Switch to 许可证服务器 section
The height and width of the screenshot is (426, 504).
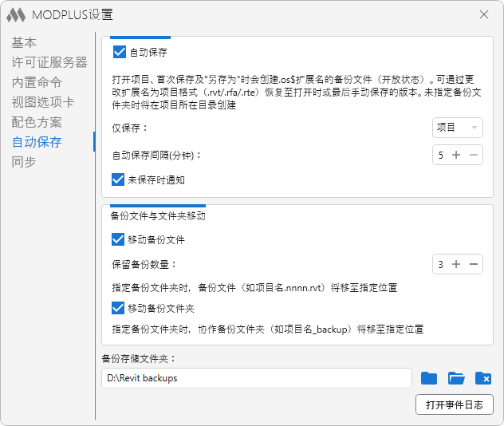coord(49,62)
